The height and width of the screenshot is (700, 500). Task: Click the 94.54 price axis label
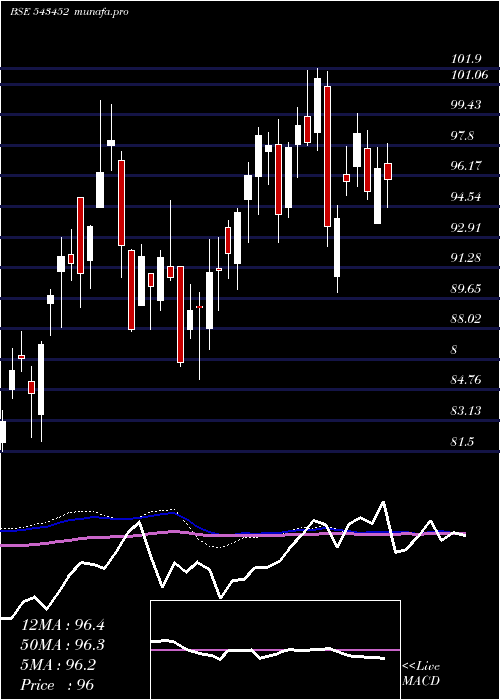[466, 197]
